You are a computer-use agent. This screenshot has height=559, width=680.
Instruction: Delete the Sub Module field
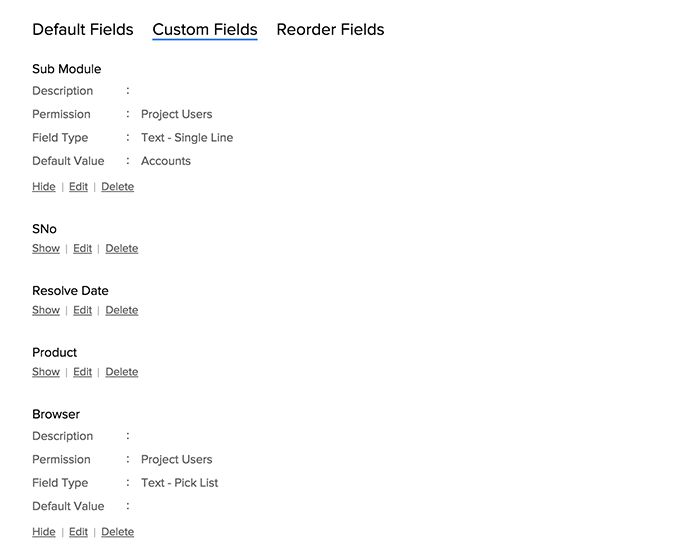(117, 187)
